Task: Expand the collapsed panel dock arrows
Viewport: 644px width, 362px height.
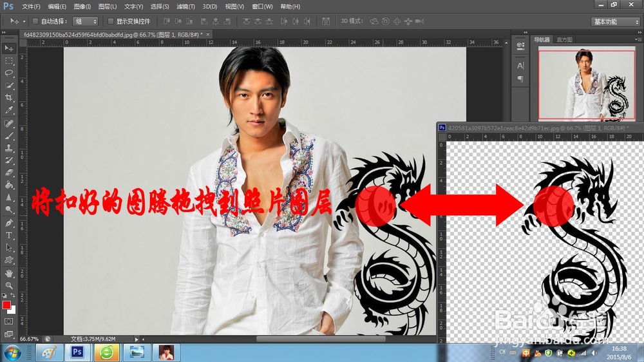Action: tap(526, 32)
